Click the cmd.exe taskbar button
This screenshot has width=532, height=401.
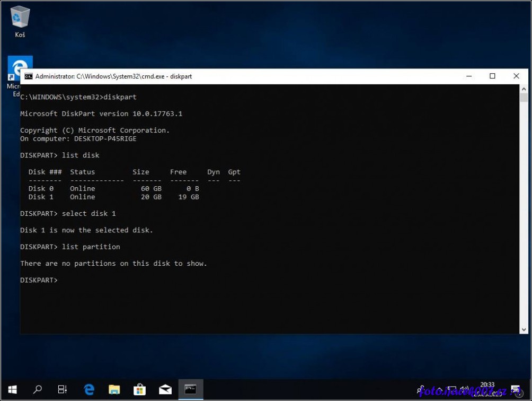pyautogui.click(x=191, y=389)
